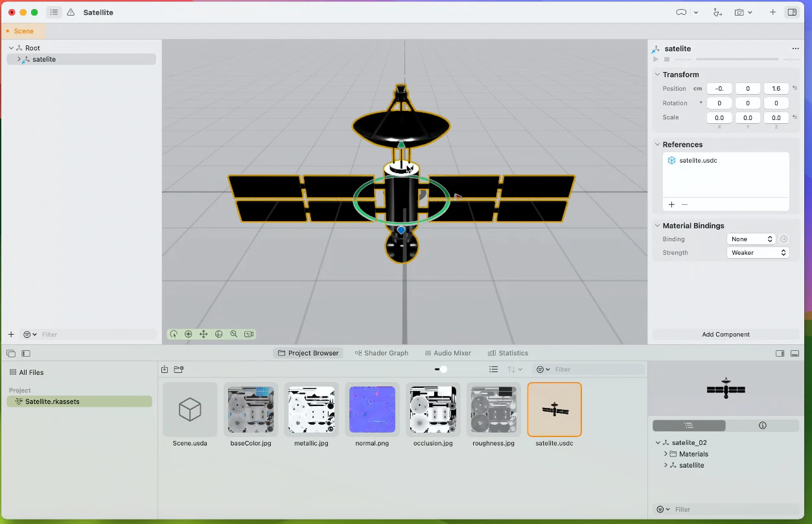812x524 pixels.
Task: Click the Vision Pro device icon in toolbar
Action: tap(681, 12)
